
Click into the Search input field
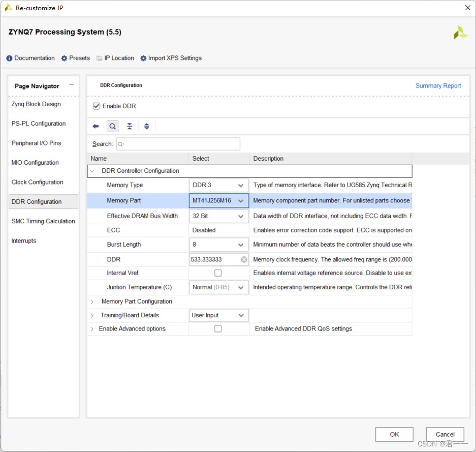pos(178,144)
